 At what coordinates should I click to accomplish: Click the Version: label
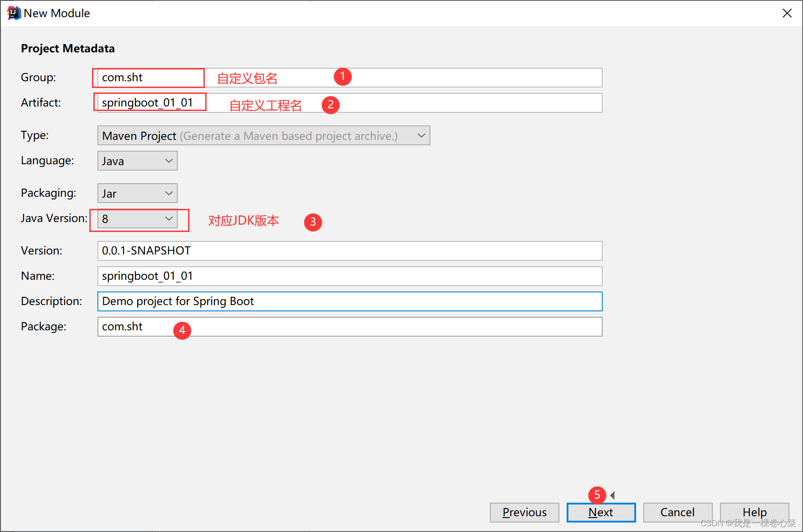pyautogui.click(x=42, y=251)
